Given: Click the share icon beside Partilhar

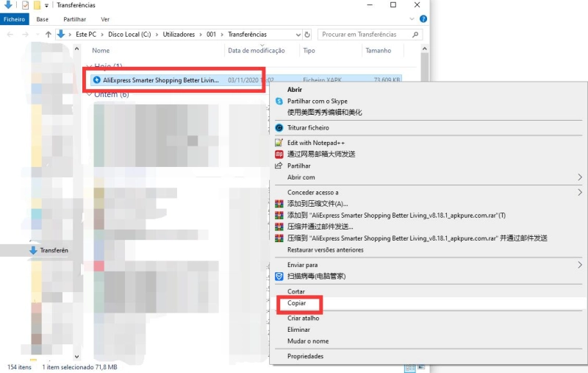Looking at the screenshot, I should (x=279, y=166).
